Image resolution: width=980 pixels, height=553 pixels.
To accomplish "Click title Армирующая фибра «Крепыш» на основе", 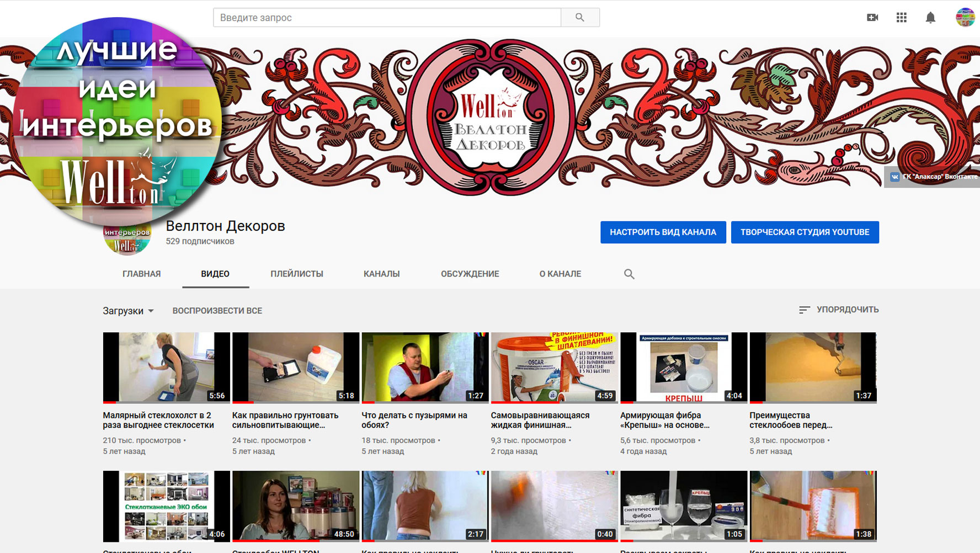I will pos(665,420).
